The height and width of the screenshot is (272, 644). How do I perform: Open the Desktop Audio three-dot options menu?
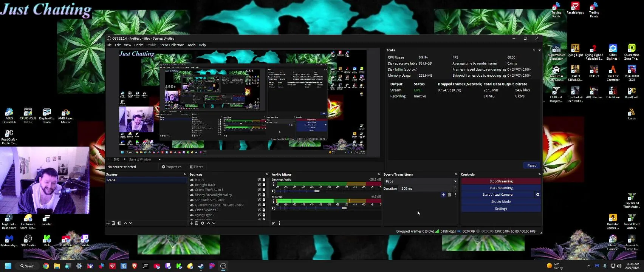[274, 184]
